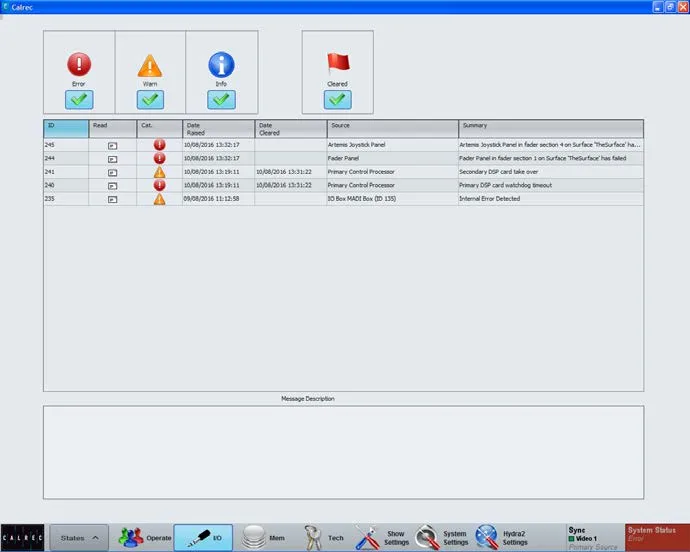Select message ID 244 cell

coord(66,158)
